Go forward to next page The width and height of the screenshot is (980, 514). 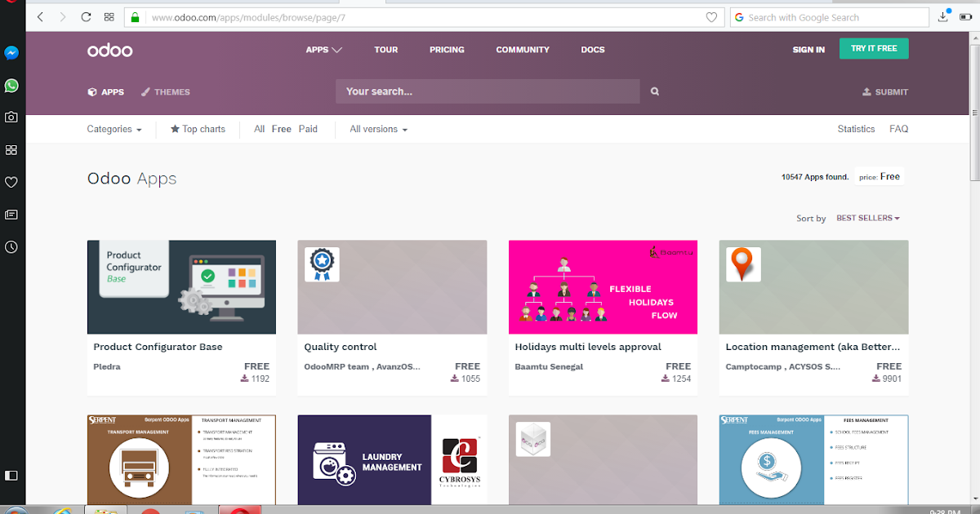pos(63,17)
